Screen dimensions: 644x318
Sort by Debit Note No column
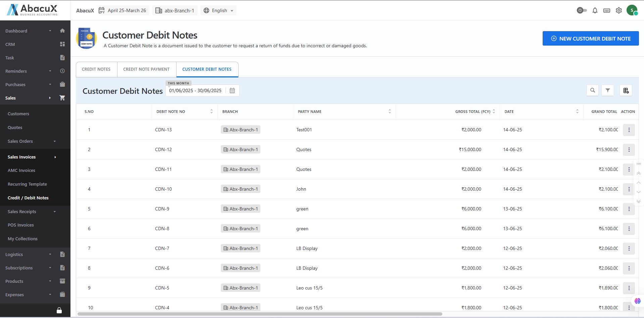(211, 112)
